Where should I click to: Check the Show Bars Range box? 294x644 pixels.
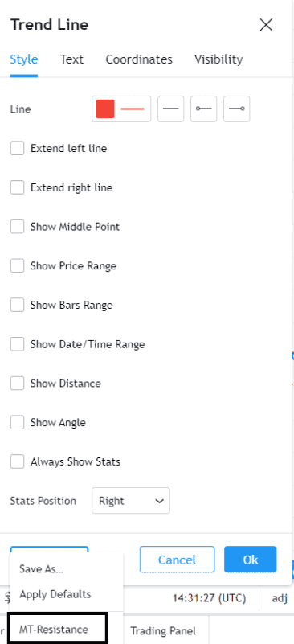(17, 306)
